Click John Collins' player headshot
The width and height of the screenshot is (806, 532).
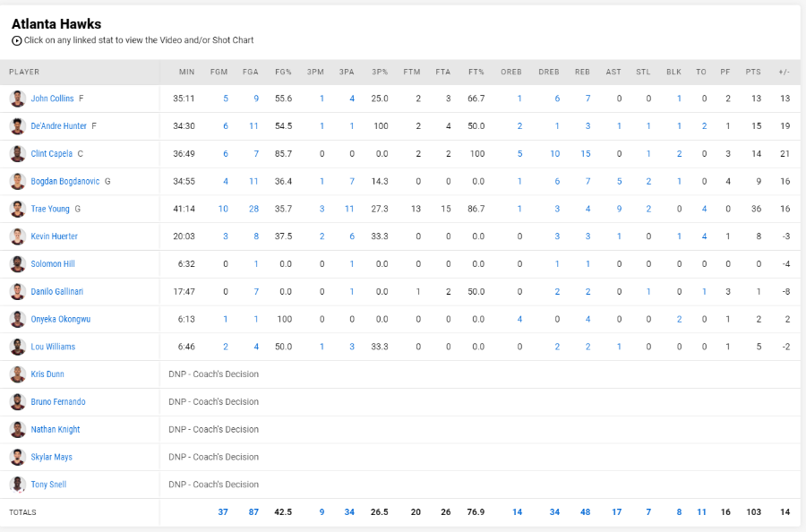(18, 99)
